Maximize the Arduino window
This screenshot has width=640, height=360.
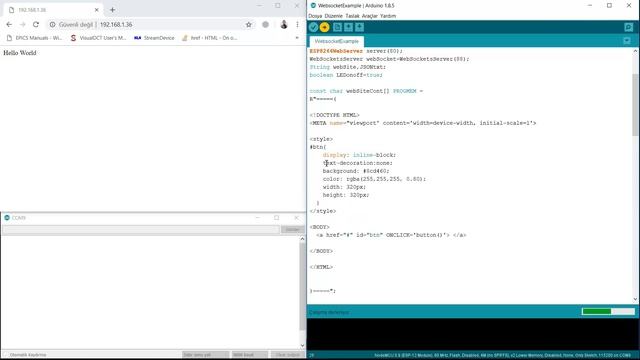(x=609, y=6)
